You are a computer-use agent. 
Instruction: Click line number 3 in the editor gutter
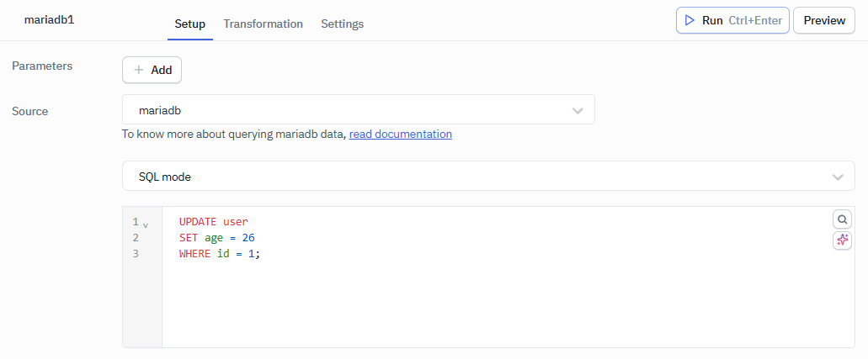135,253
